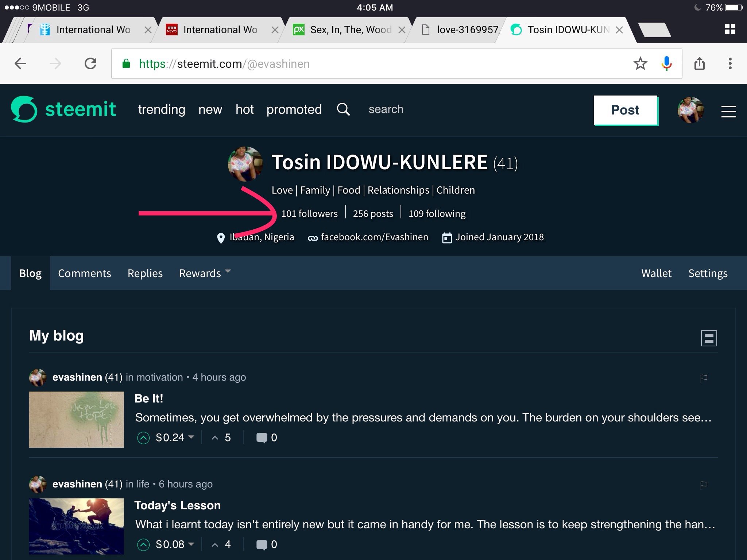Switch to the Replies tab
The height and width of the screenshot is (560, 747).
click(x=145, y=273)
